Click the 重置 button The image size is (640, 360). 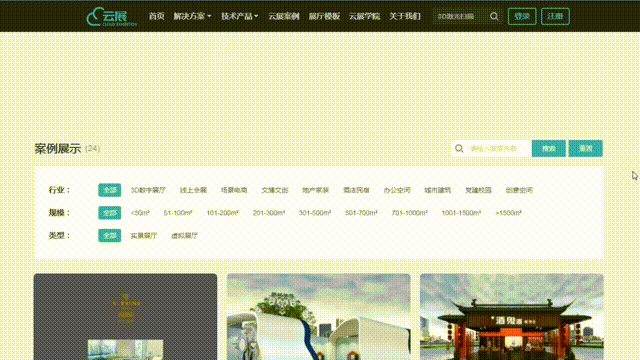pyautogui.click(x=585, y=148)
